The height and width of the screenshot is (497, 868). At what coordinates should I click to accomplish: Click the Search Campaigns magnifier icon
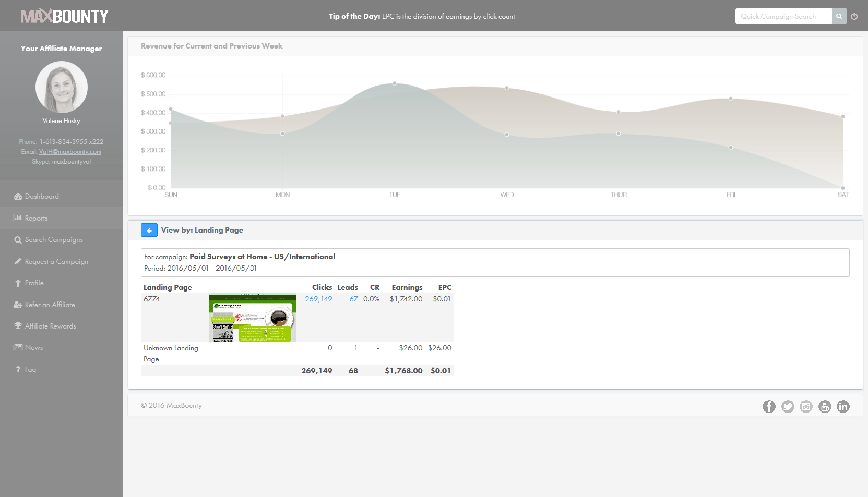[18, 240]
